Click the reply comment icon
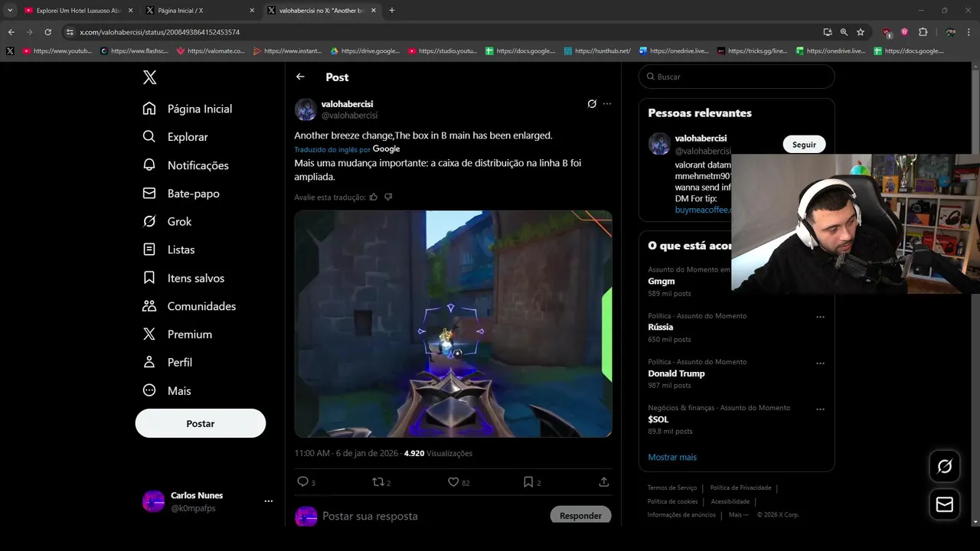980x551 pixels. tap(302, 482)
